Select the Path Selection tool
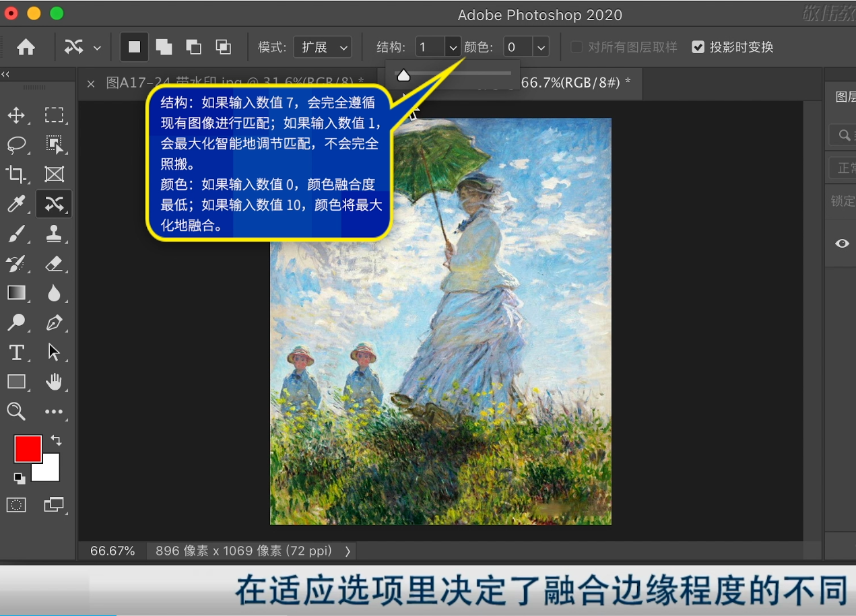 click(54, 352)
